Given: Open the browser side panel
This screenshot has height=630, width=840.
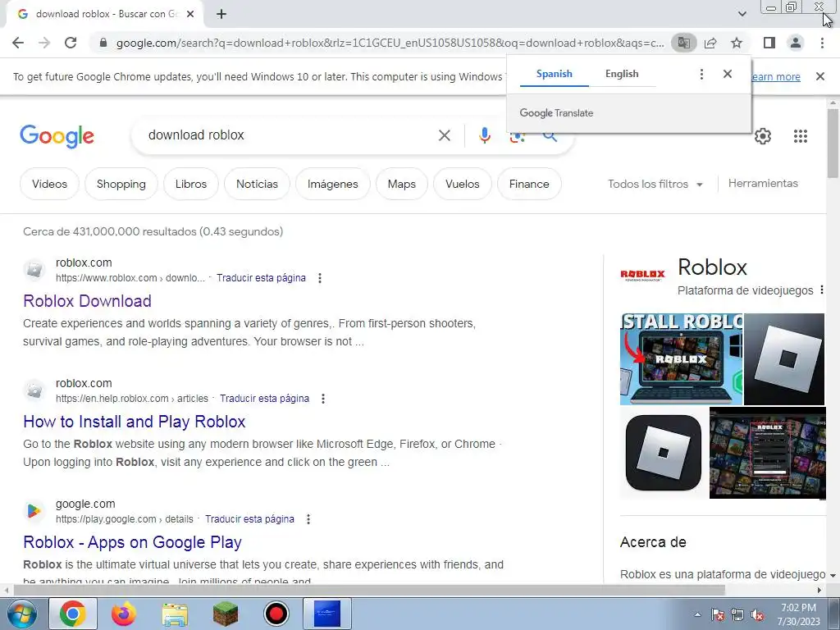Looking at the screenshot, I should point(769,43).
